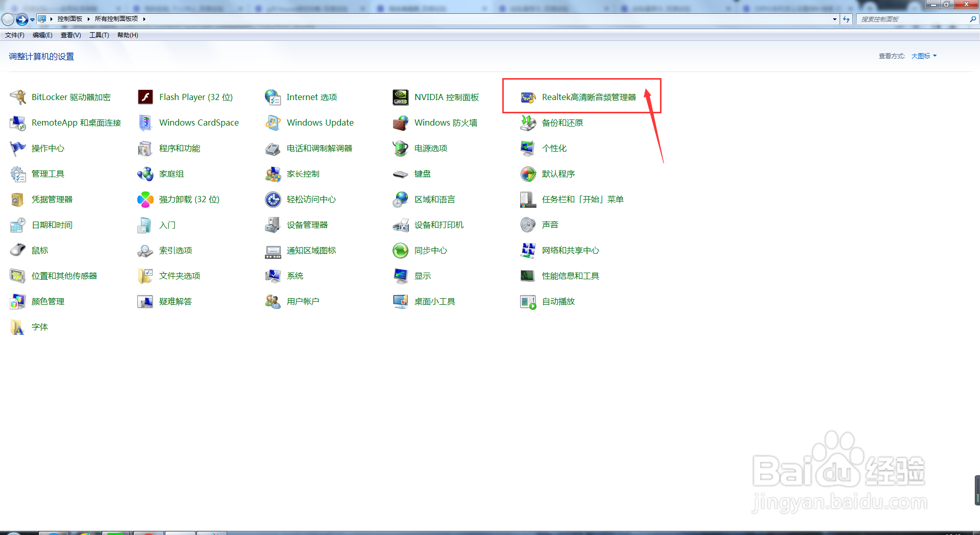
Task: Click the 索引选项 link
Action: [176, 250]
